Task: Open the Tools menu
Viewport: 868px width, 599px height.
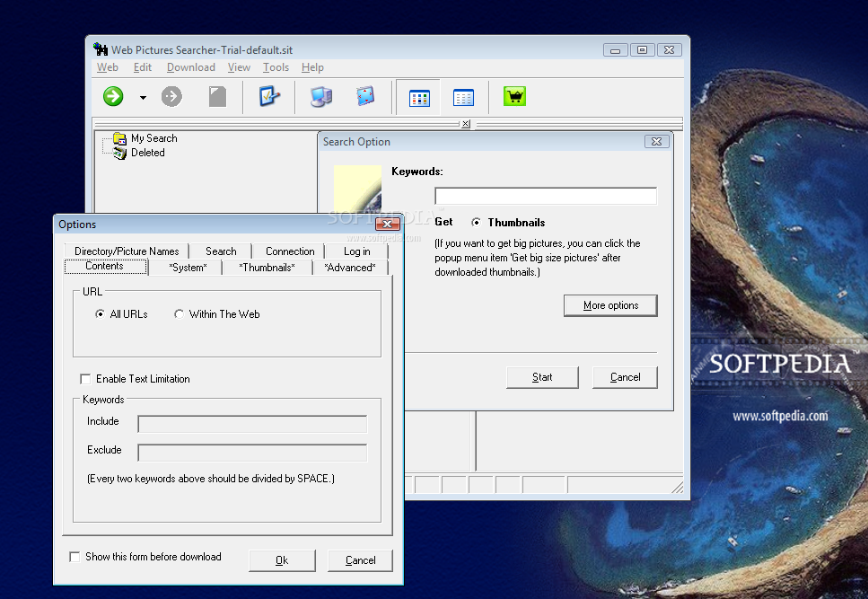Action: pyautogui.click(x=276, y=67)
